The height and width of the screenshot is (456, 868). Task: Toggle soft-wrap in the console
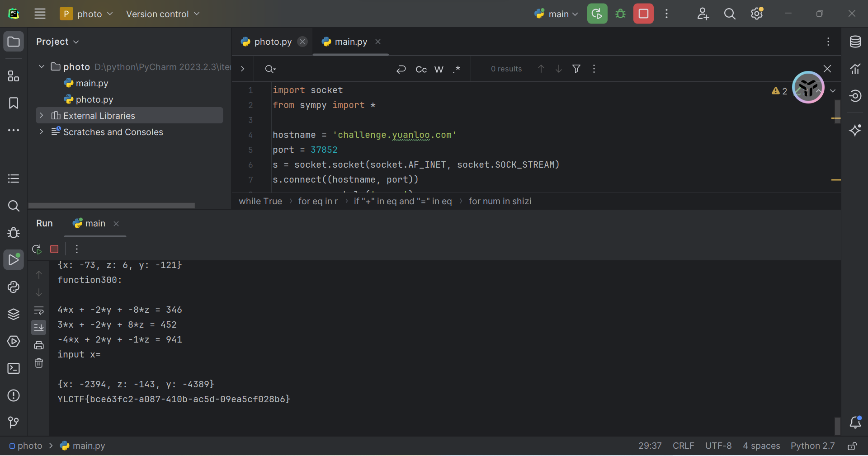(39, 310)
